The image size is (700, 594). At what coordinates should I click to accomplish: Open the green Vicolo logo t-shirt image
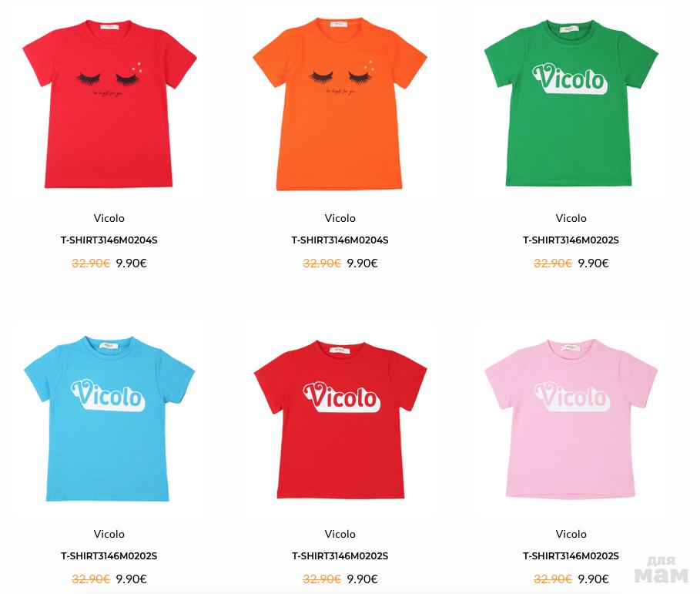click(571, 102)
